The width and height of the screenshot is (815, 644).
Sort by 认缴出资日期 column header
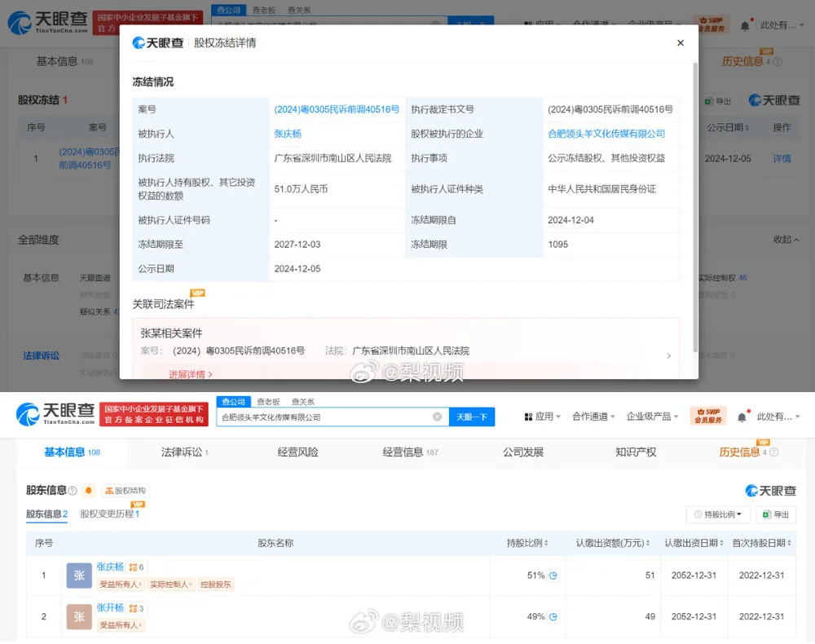[691, 543]
